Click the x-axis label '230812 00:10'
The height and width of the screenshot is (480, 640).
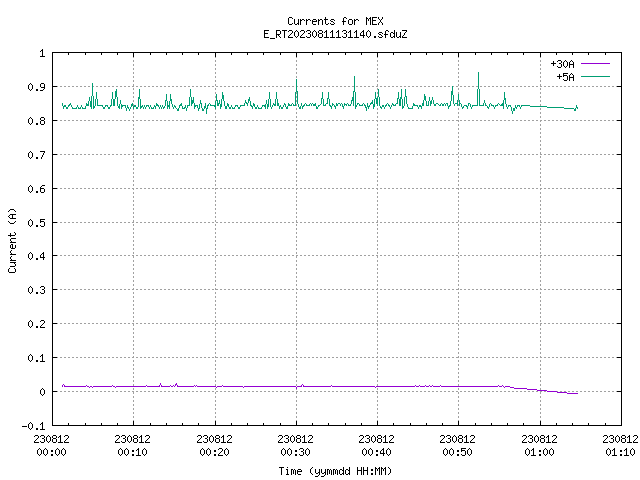[133, 445]
